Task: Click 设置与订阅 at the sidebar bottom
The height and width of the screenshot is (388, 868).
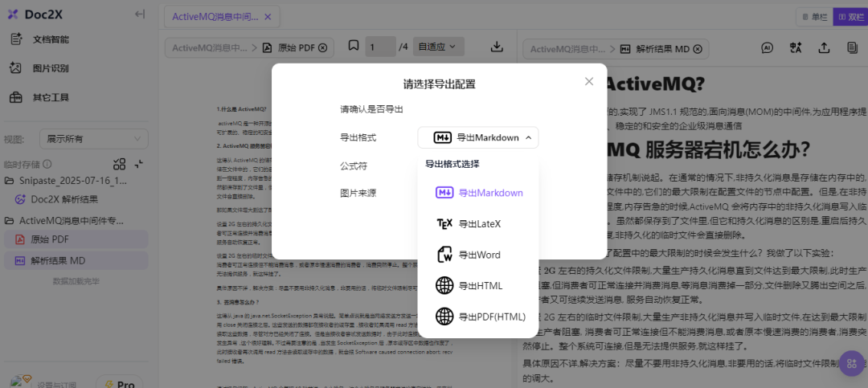Action: coord(57,385)
